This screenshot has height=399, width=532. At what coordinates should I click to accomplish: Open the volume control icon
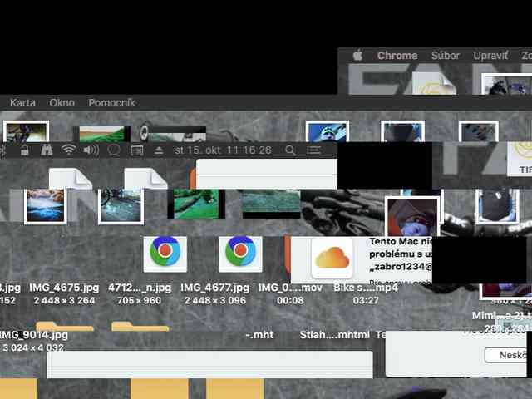pyautogui.click(x=91, y=150)
